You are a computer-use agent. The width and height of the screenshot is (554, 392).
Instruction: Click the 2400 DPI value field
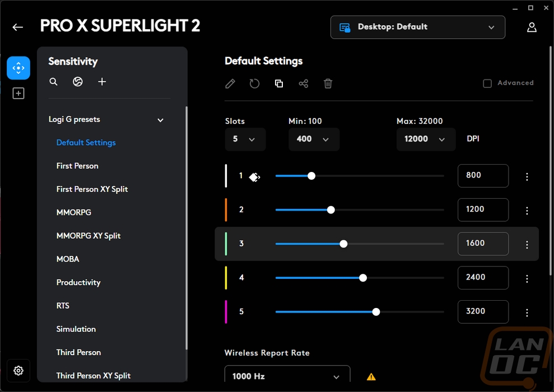click(483, 278)
